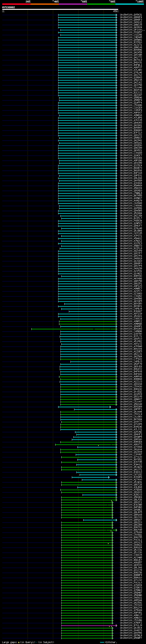The image size is (146, 644).
Task: Select hit label UniRef100_A1Z1T1
Action: [x=131, y=45]
